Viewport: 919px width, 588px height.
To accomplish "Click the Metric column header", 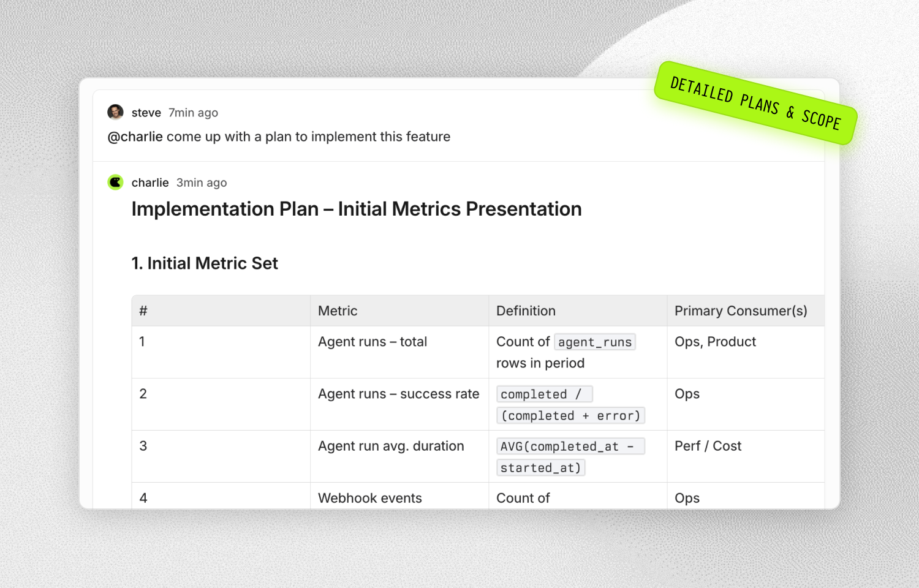I will click(338, 311).
